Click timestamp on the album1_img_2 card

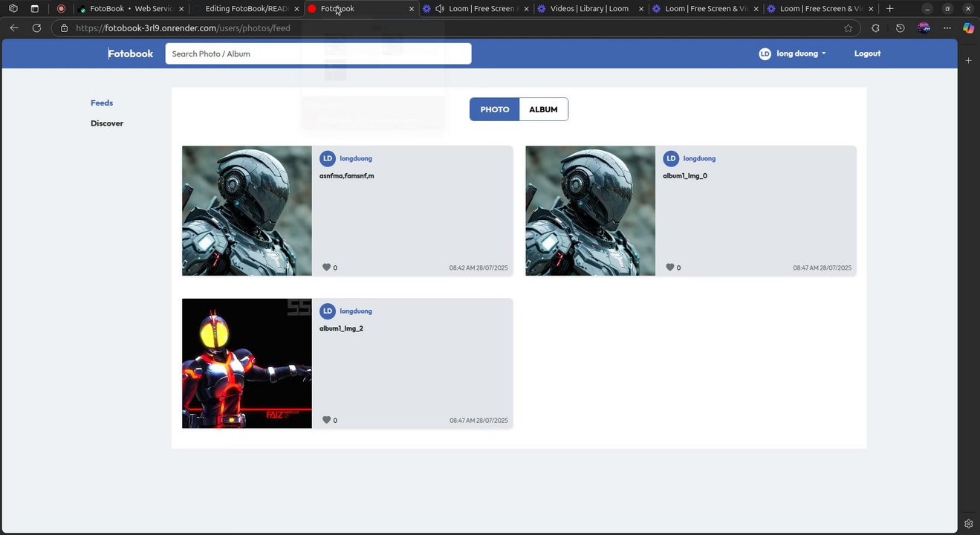(478, 421)
